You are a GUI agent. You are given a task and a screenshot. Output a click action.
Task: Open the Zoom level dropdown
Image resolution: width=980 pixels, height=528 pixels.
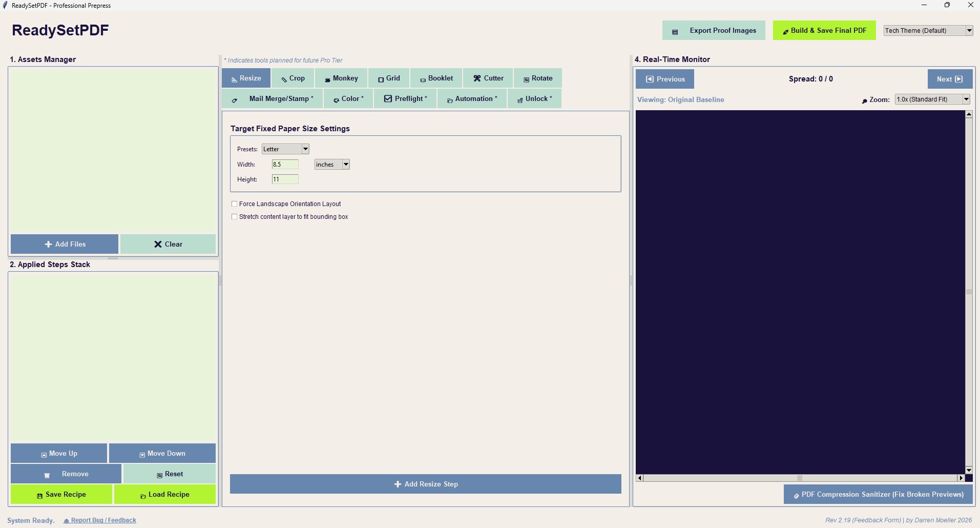(932, 99)
